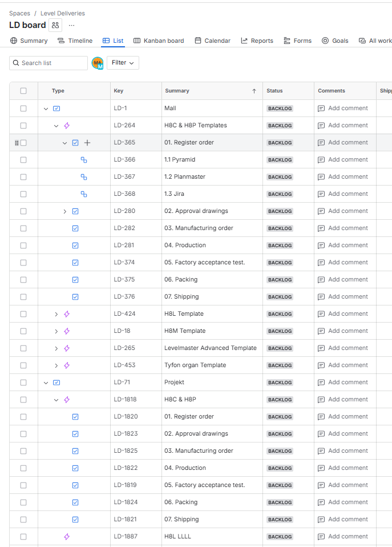392x547 pixels.
Task: Click inside the Search list field
Action: [48, 63]
